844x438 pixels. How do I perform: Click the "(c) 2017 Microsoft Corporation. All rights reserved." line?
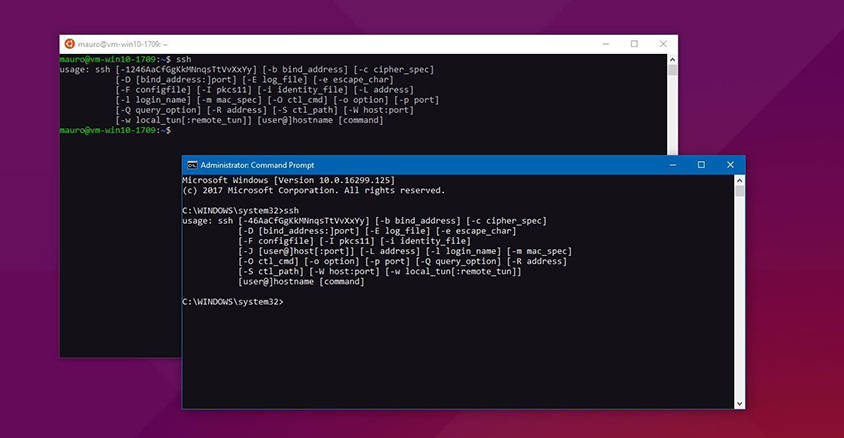tap(314, 190)
